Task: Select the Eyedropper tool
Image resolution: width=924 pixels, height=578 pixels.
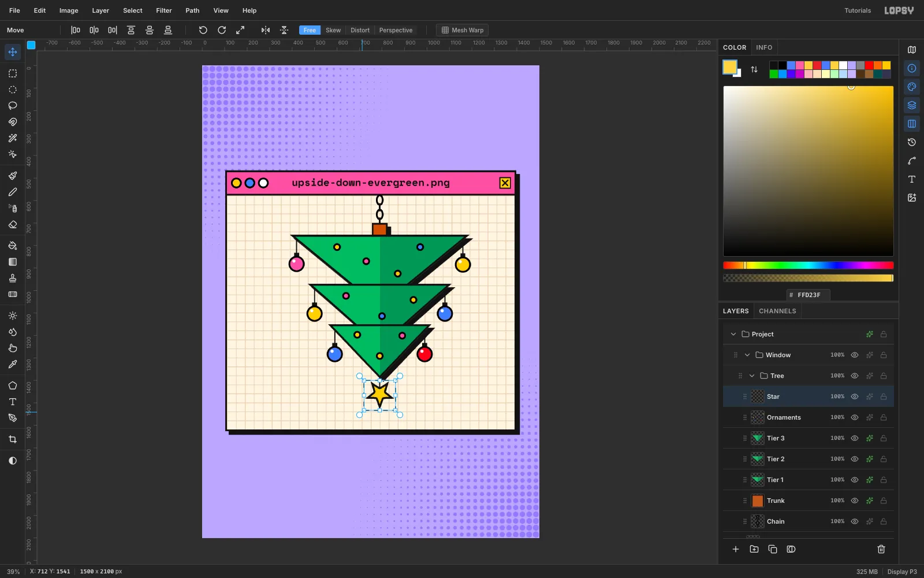Action: click(13, 364)
